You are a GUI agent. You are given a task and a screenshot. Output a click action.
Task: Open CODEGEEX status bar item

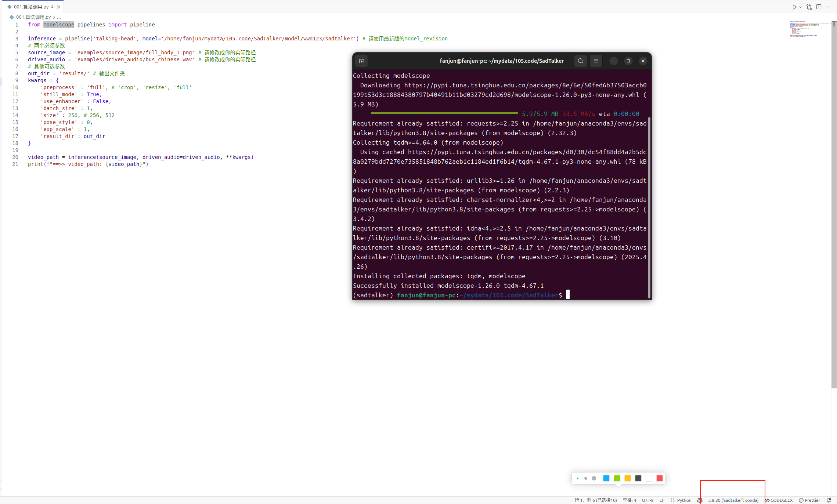(x=779, y=500)
